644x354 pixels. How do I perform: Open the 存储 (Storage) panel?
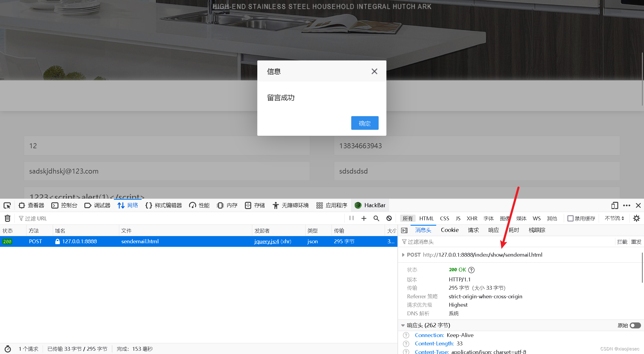[255, 205]
